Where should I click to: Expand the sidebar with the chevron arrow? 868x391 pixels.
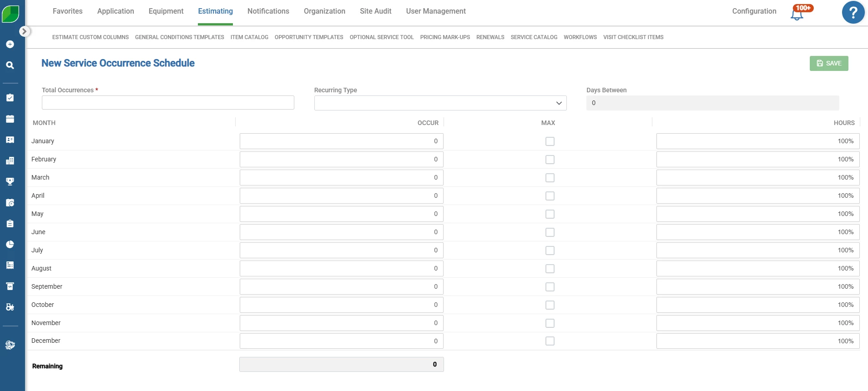point(25,31)
